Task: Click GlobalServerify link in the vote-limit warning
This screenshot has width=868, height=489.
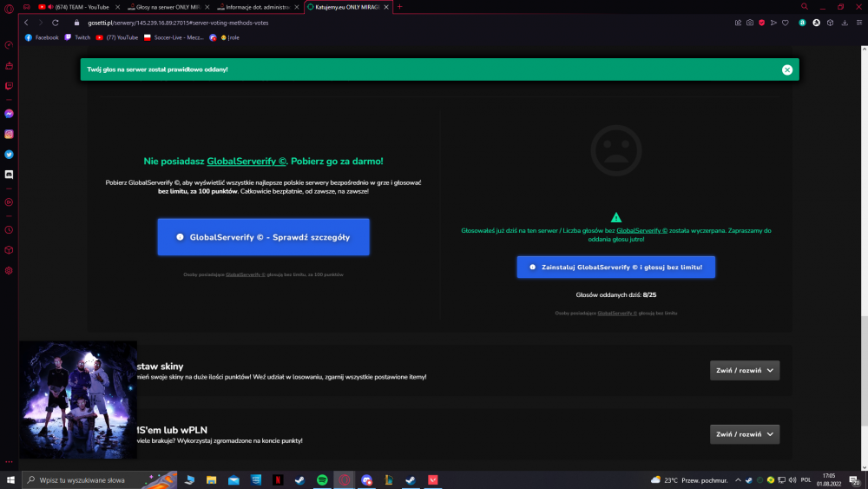Action: (x=641, y=230)
